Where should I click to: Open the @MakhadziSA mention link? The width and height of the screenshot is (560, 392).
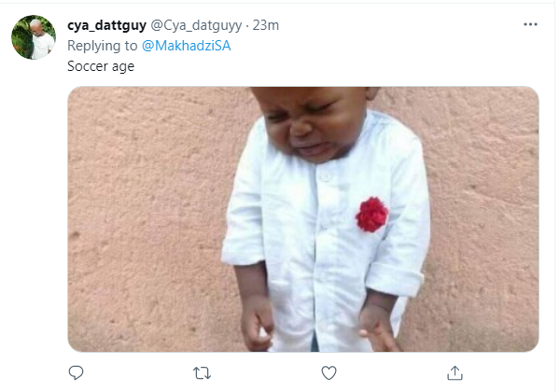tap(185, 46)
